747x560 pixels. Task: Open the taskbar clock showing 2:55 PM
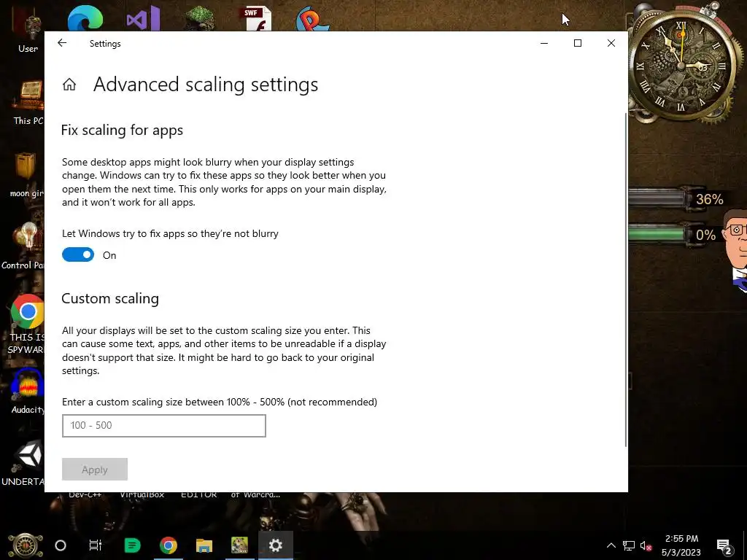point(682,545)
